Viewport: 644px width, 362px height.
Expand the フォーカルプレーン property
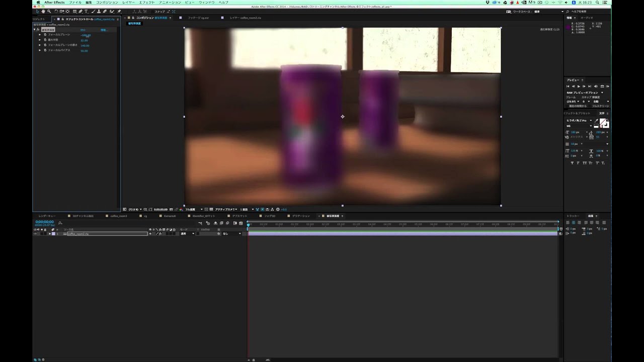[x=40, y=35]
